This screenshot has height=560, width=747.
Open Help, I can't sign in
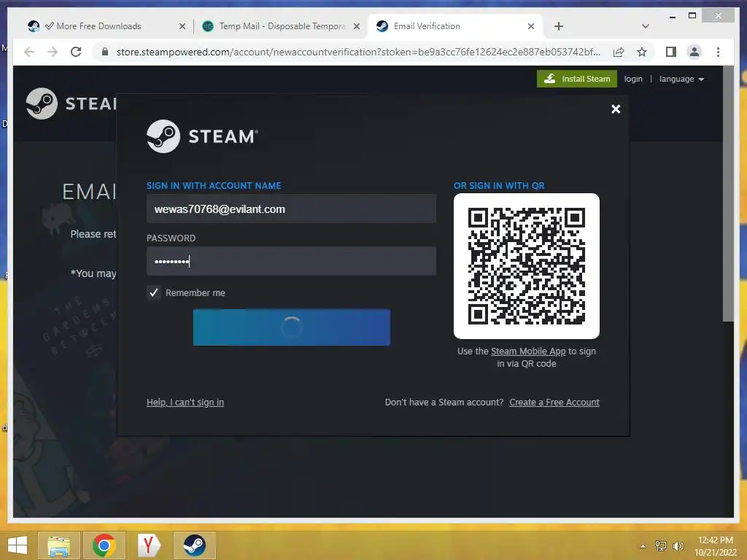pos(185,402)
